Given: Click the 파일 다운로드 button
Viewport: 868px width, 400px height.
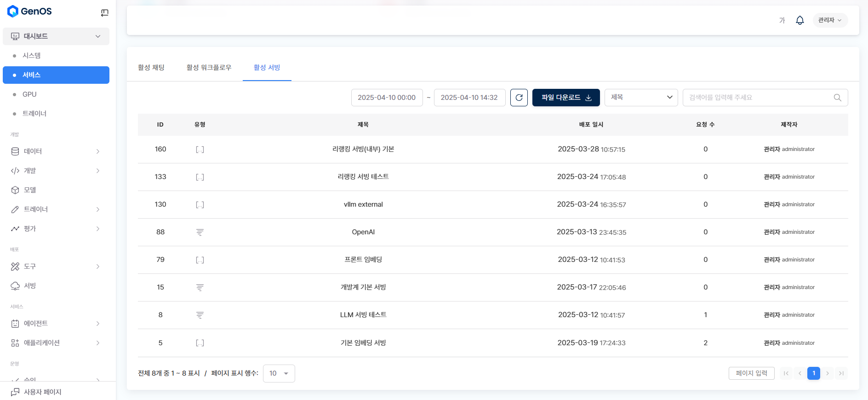Looking at the screenshot, I should 565,98.
